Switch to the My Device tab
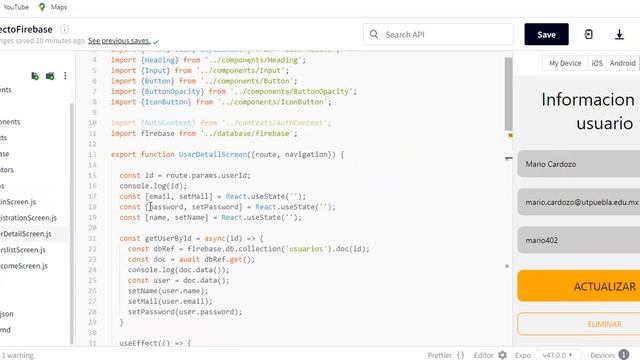 click(565, 63)
